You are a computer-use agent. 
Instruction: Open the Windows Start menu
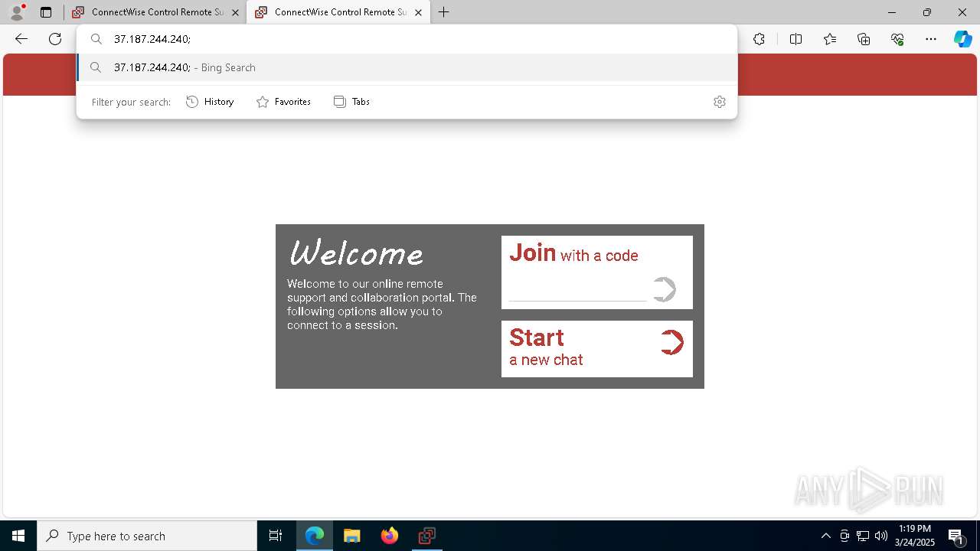[x=18, y=536]
